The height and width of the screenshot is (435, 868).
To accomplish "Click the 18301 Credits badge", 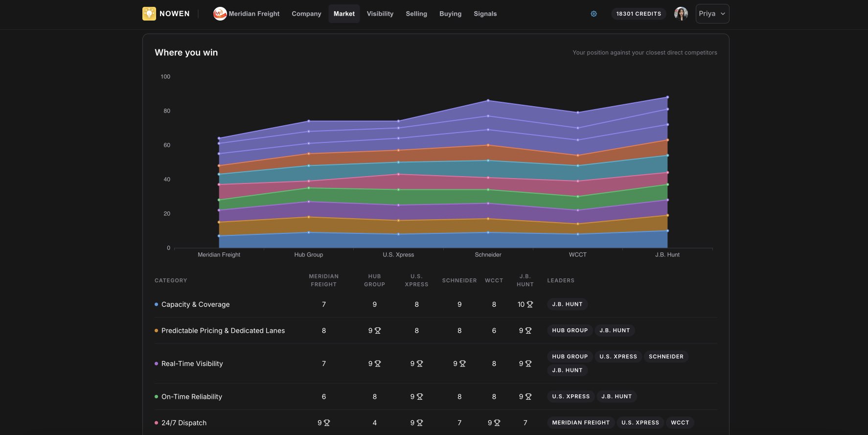I will [x=639, y=14].
